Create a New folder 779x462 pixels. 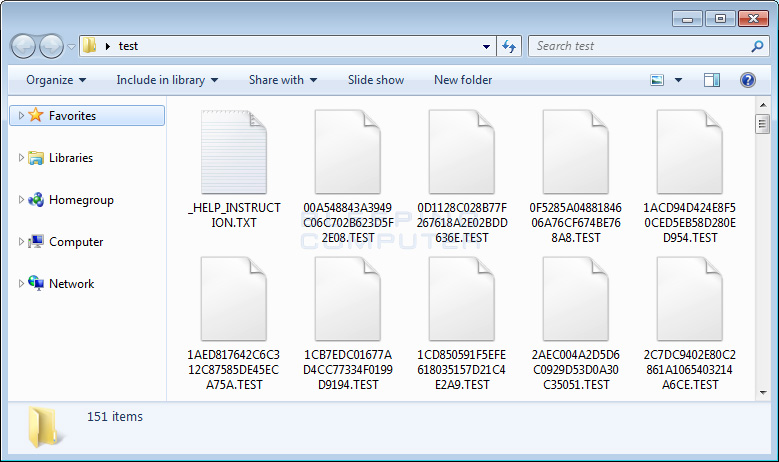(x=463, y=80)
